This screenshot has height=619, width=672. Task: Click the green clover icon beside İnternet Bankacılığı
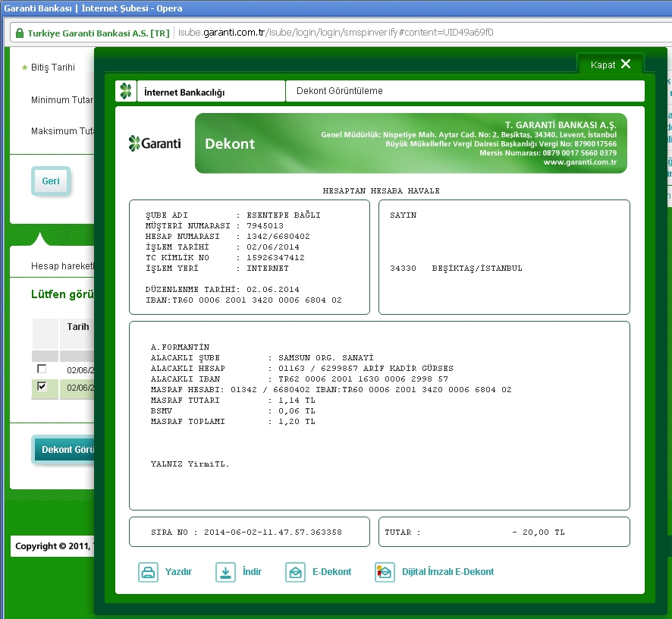pos(126,91)
